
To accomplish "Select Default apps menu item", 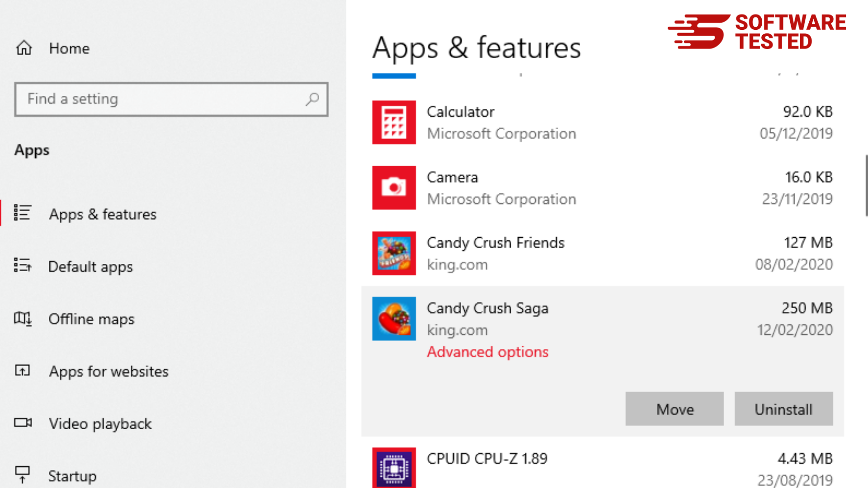I will [x=90, y=266].
